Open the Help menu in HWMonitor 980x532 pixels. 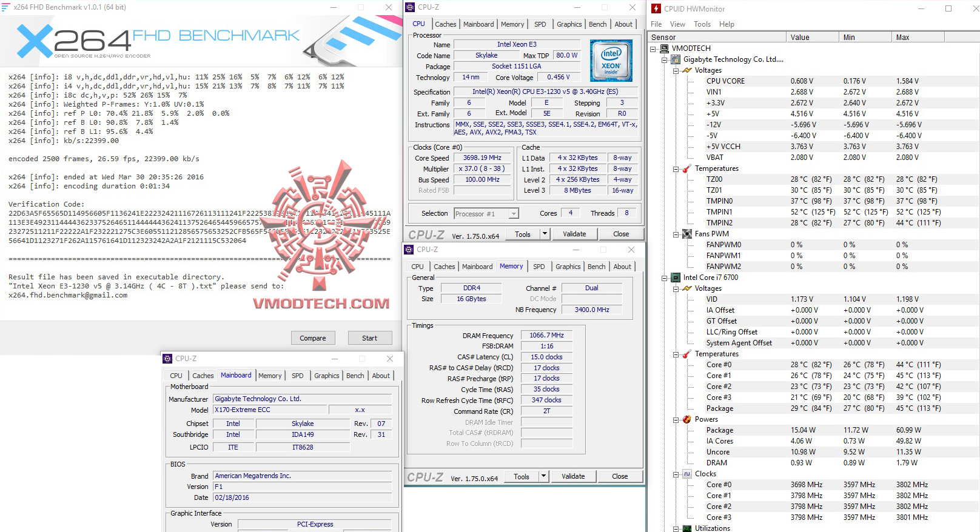[x=727, y=24]
